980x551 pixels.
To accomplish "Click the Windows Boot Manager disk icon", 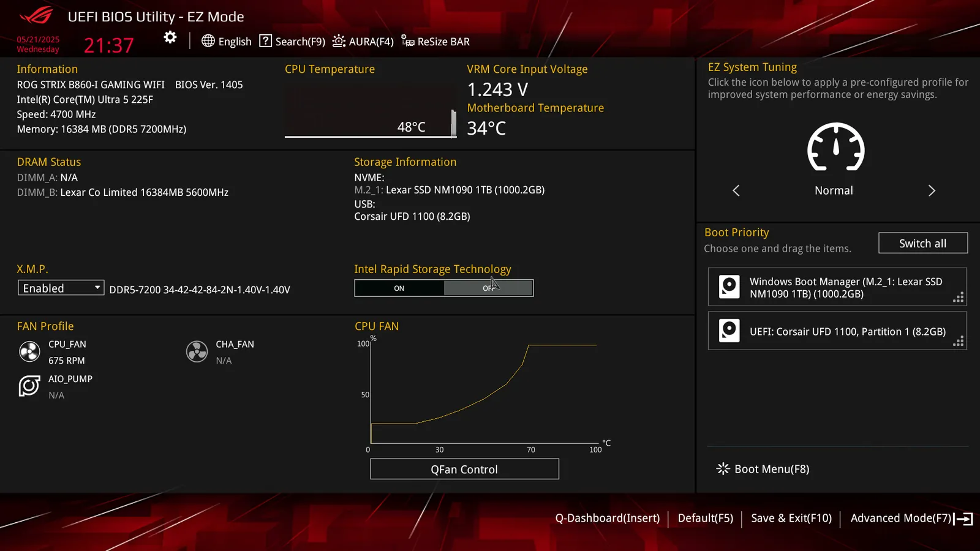I will (x=729, y=287).
